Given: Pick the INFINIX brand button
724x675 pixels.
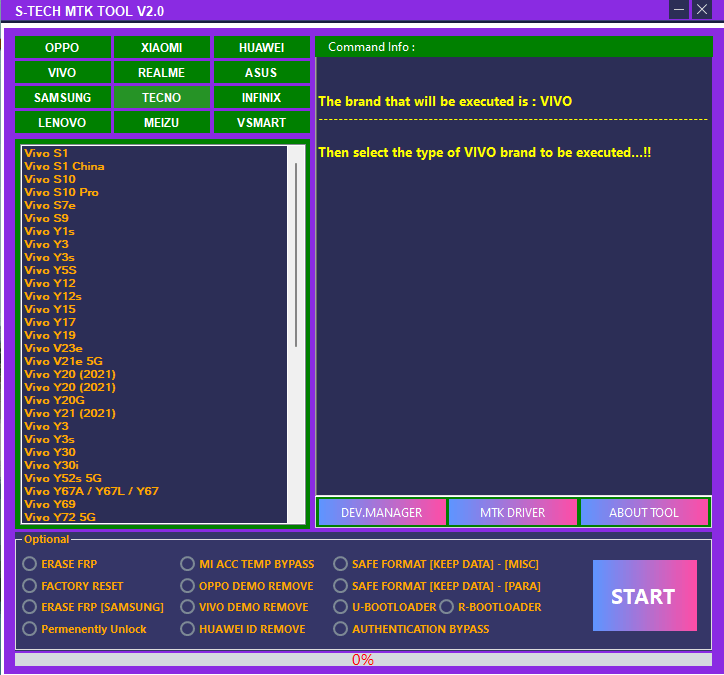Looking at the screenshot, I should (262, 97).
